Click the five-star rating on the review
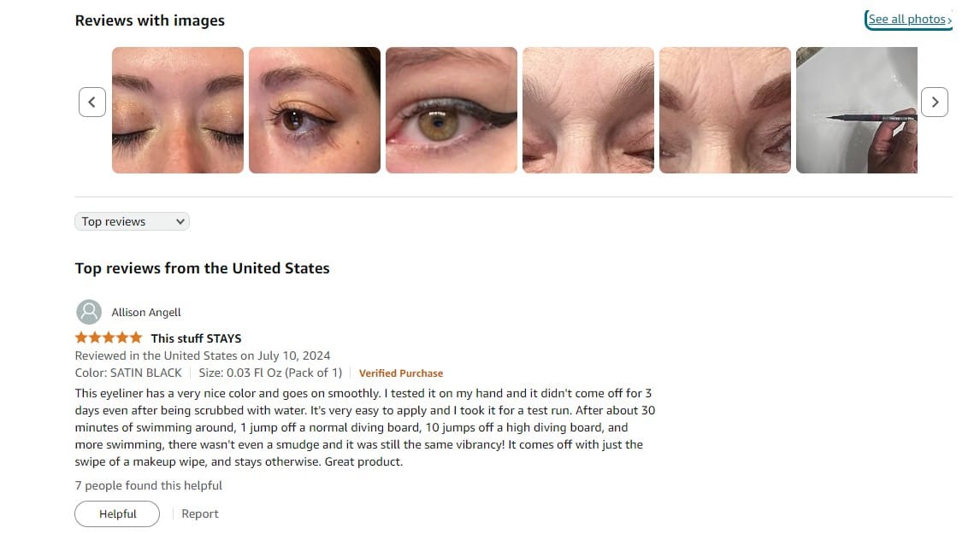The height and width of the screenshot is (534, 980). click(109, 337)
